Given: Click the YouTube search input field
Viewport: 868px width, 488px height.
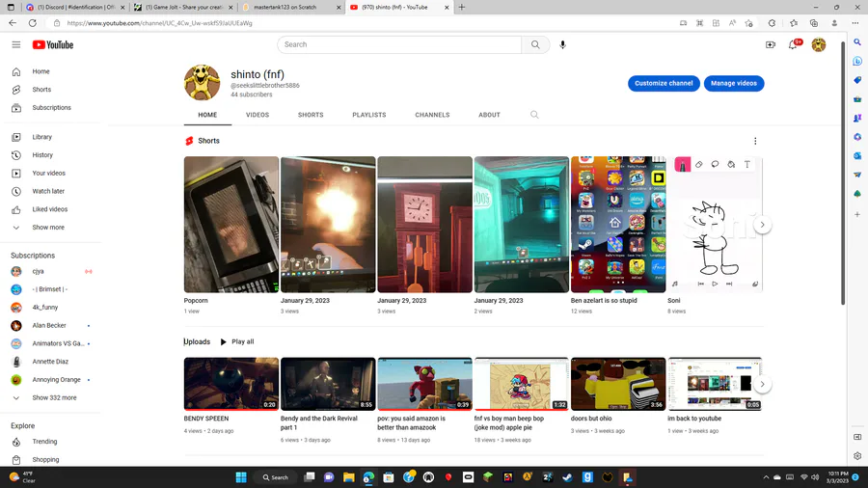Looking at the screenshot, I should (399, 44).
